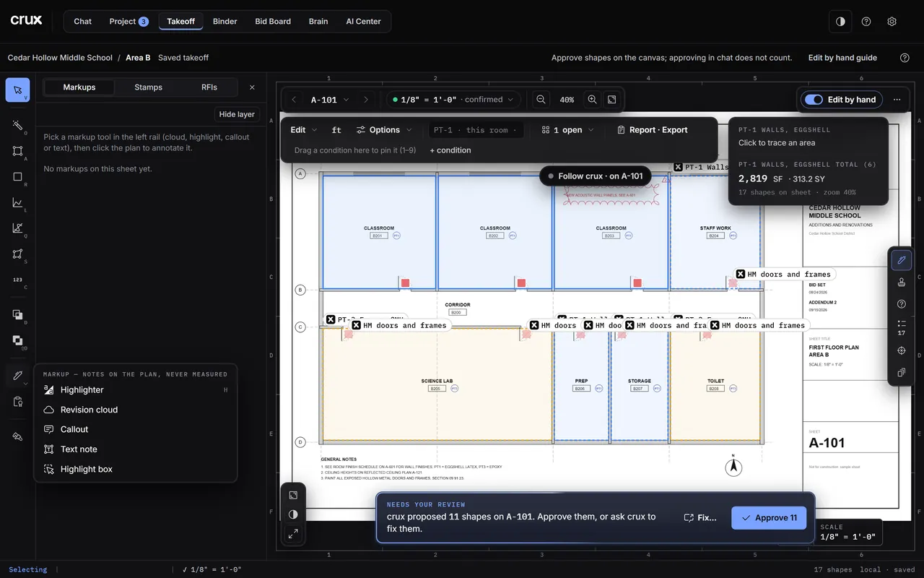Open the settings gear in the top bar
The height and width of the screenshot is (578, 924).
pos(892,22)
